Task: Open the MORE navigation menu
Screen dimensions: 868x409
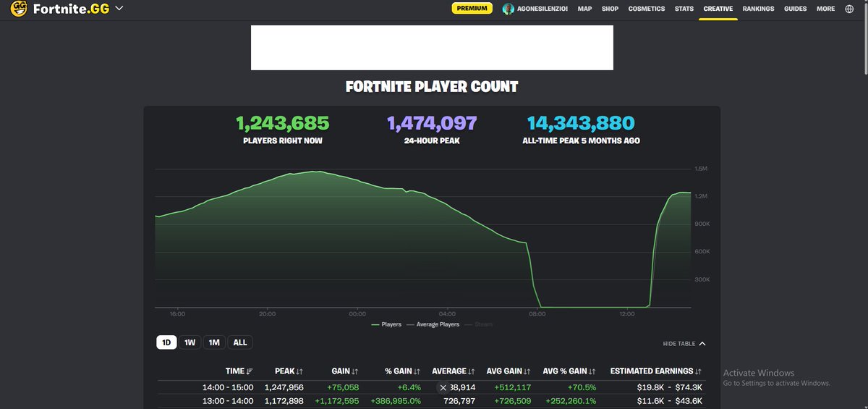Action: [825, 9]
